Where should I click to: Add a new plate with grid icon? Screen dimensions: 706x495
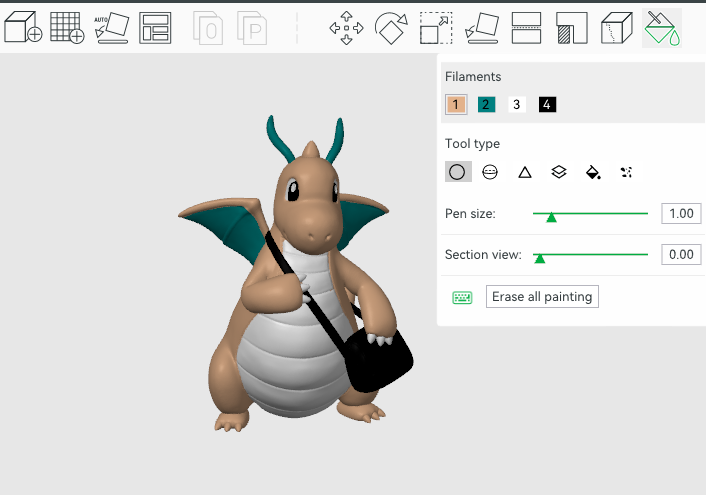tap(67, 27)
